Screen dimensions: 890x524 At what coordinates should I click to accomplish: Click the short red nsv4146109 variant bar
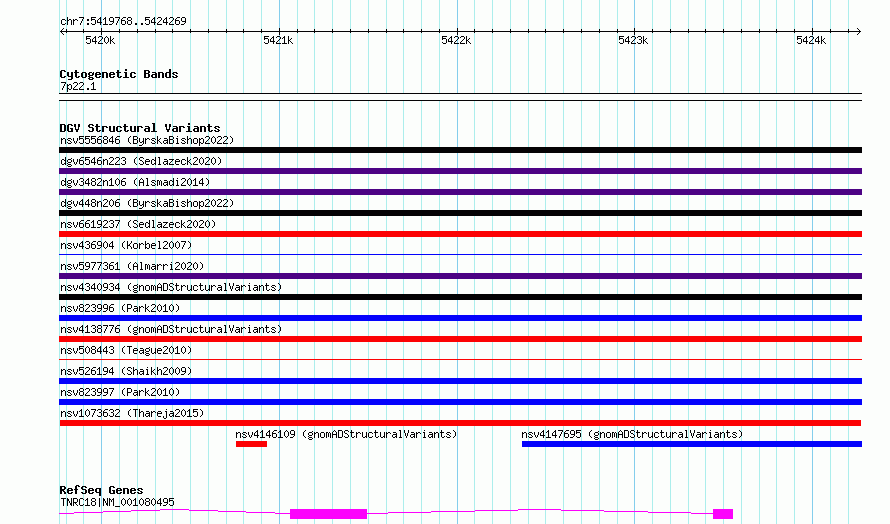251,444
